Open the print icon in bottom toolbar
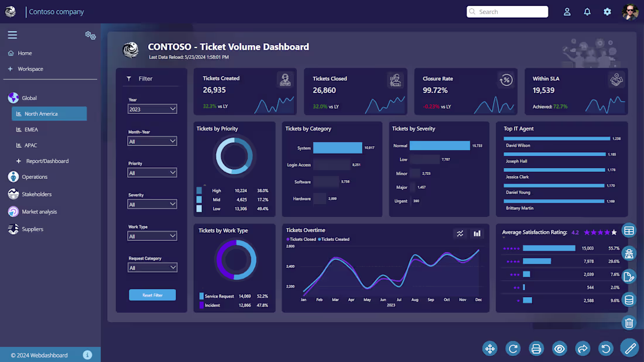The image size is (644, 362). point(536,349)
